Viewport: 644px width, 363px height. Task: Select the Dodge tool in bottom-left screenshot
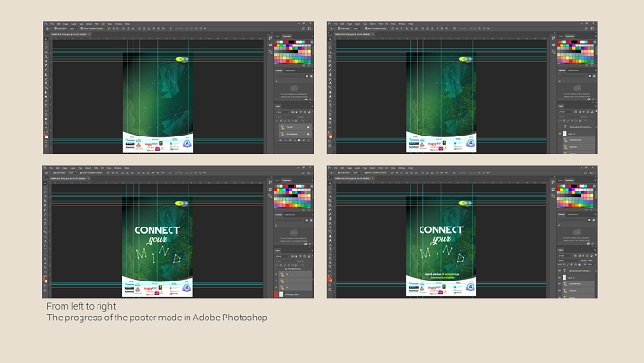coord(45,241)
